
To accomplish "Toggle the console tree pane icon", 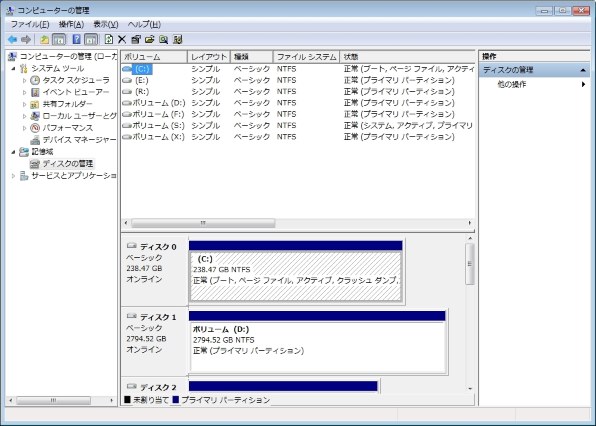I will click(59, 40).
